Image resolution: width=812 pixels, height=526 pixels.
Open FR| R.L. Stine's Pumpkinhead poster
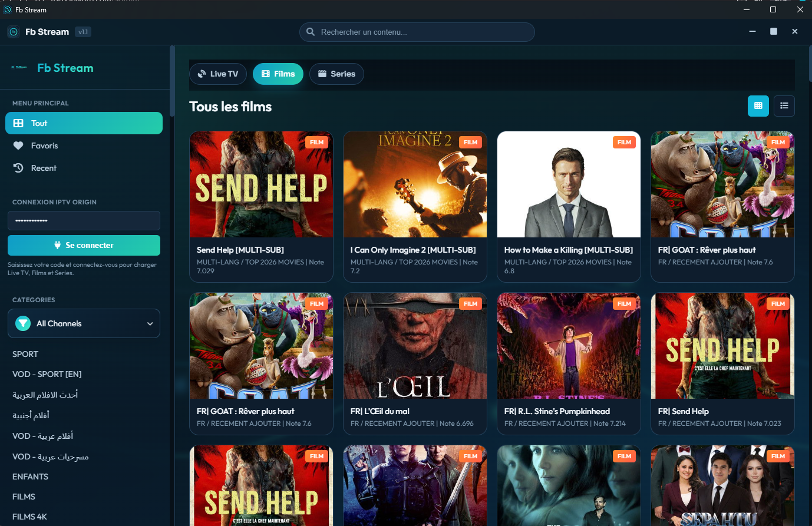pyautogui.click(x=569, y=346)
